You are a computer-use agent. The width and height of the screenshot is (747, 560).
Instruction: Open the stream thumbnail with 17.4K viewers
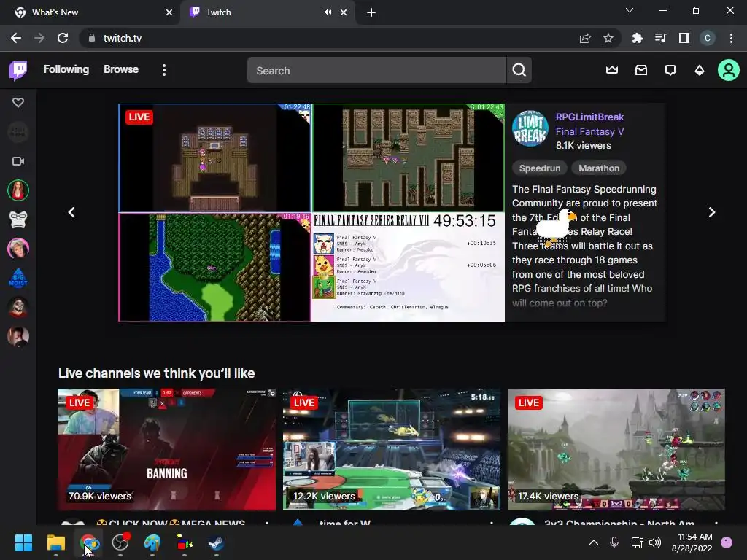point(616,449)
